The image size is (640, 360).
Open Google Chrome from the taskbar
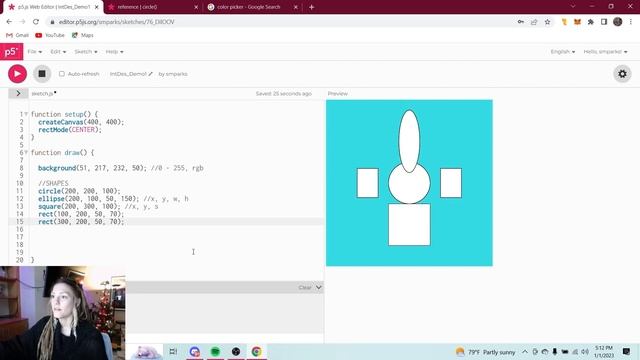pos(256,351)
